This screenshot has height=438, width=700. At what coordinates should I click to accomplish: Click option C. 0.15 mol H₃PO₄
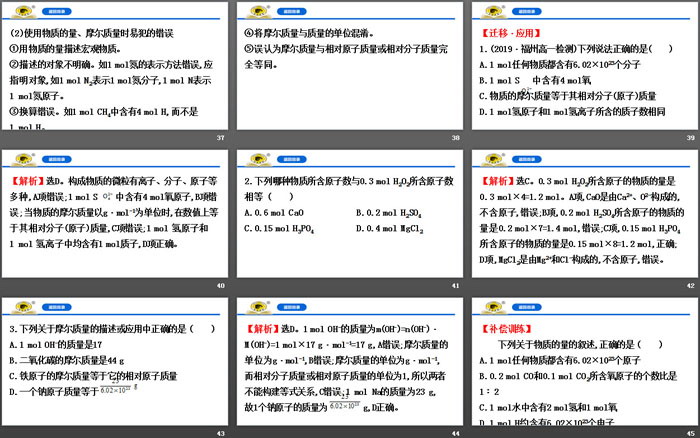(279, 229)
